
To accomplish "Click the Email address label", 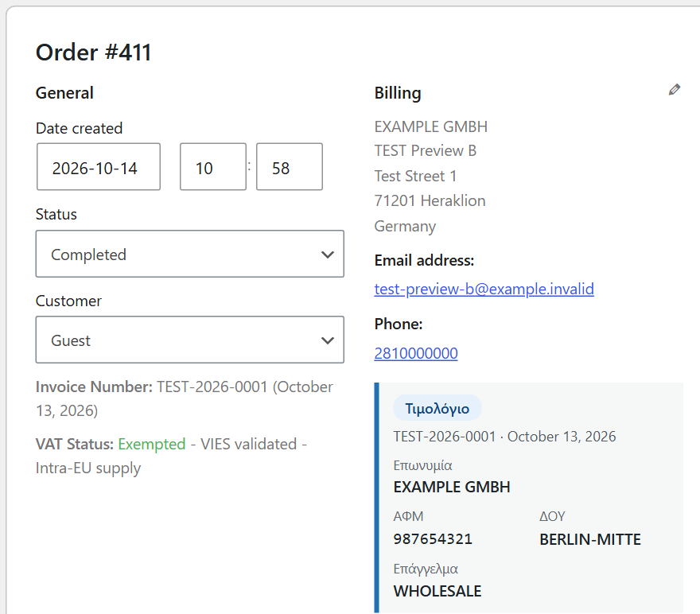I will (424, 260).
